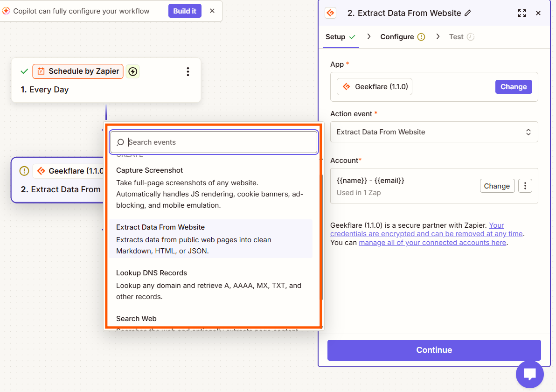Open the chat support bubble
The width and height of the screenshot is (556, 392).
pyautogui.click(x=530, y=374)
